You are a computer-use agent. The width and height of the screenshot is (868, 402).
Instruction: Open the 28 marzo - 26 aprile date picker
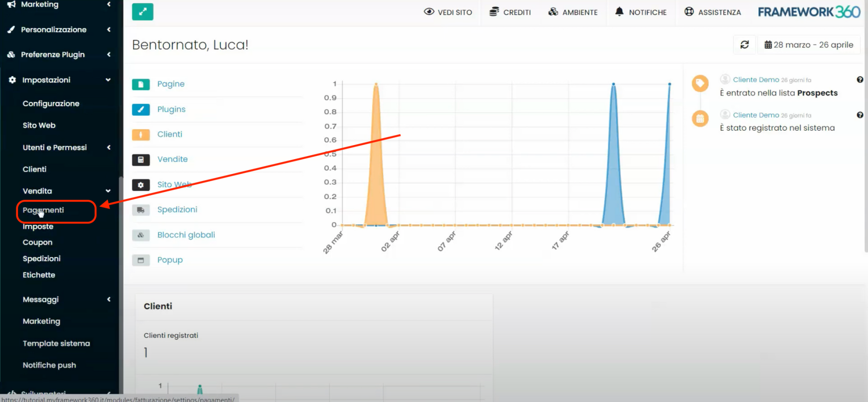809,45
